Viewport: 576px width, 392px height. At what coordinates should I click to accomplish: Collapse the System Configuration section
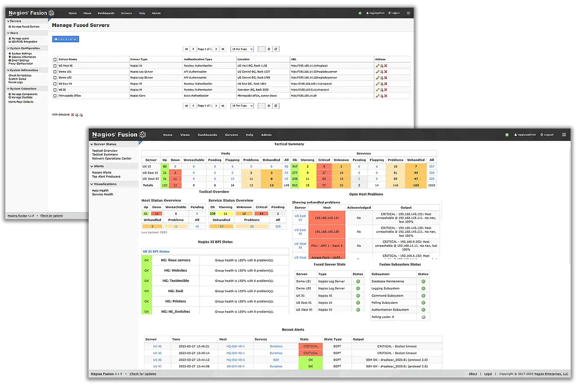27,48
